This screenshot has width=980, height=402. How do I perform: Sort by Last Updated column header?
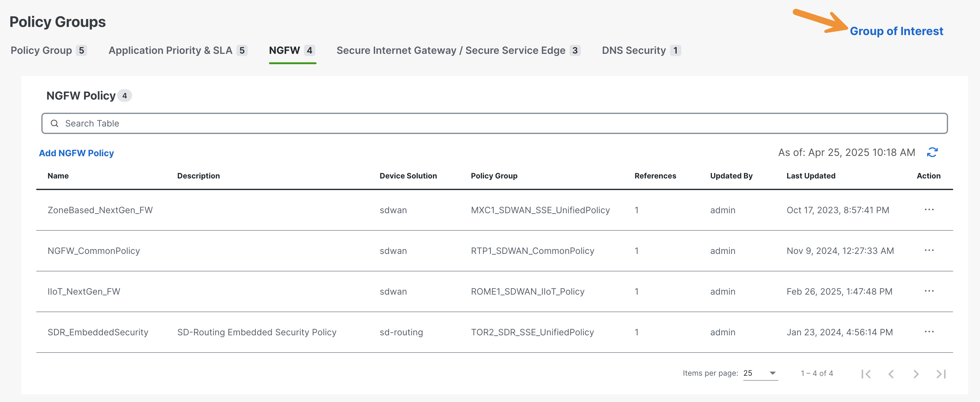point(811,176)
